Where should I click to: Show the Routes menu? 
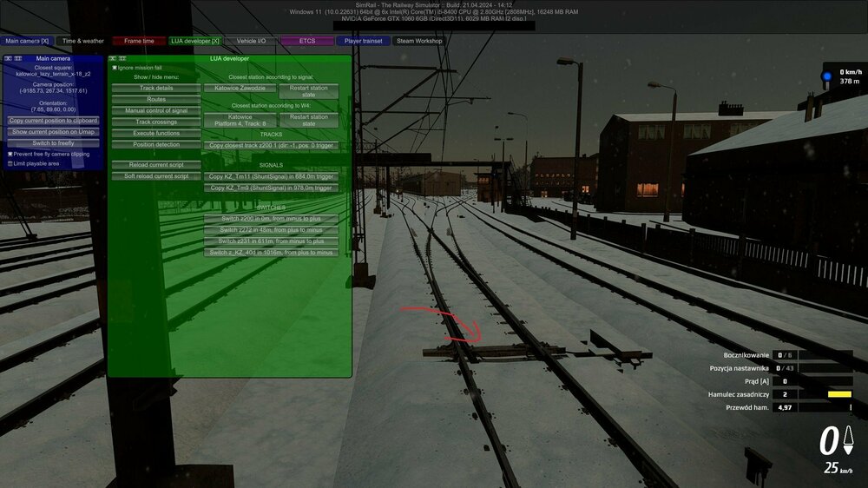coord(156,99)
